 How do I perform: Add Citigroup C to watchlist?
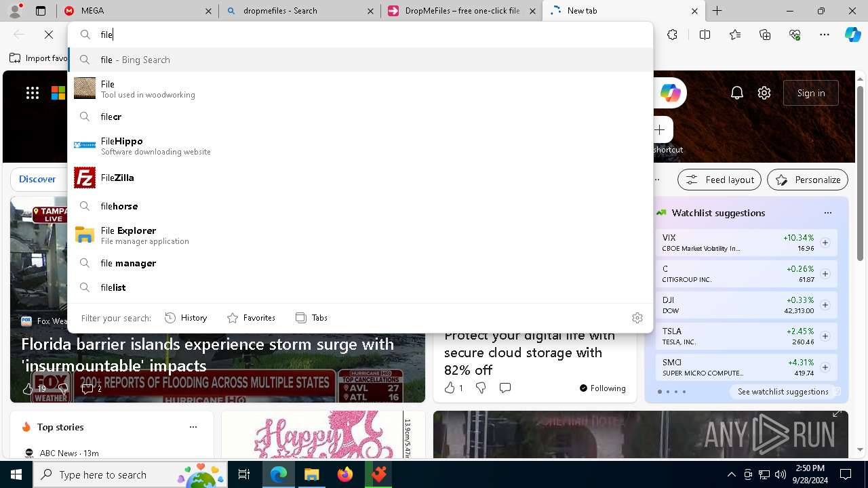[825, 274]
